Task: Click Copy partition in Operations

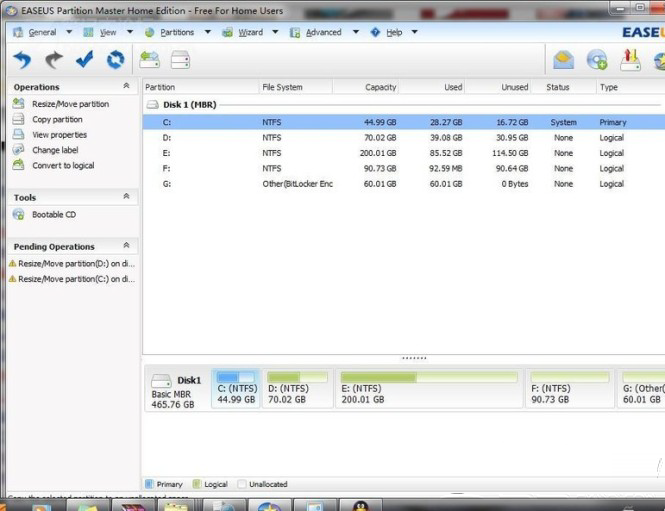Action: coord(57,120)
